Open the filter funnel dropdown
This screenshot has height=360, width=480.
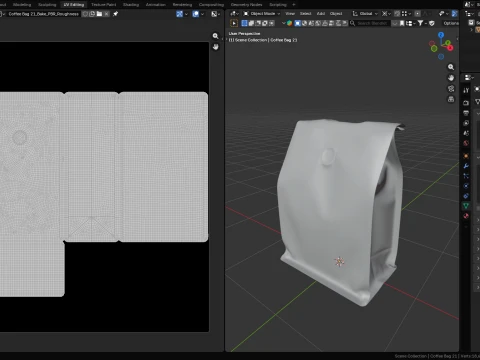422,23
